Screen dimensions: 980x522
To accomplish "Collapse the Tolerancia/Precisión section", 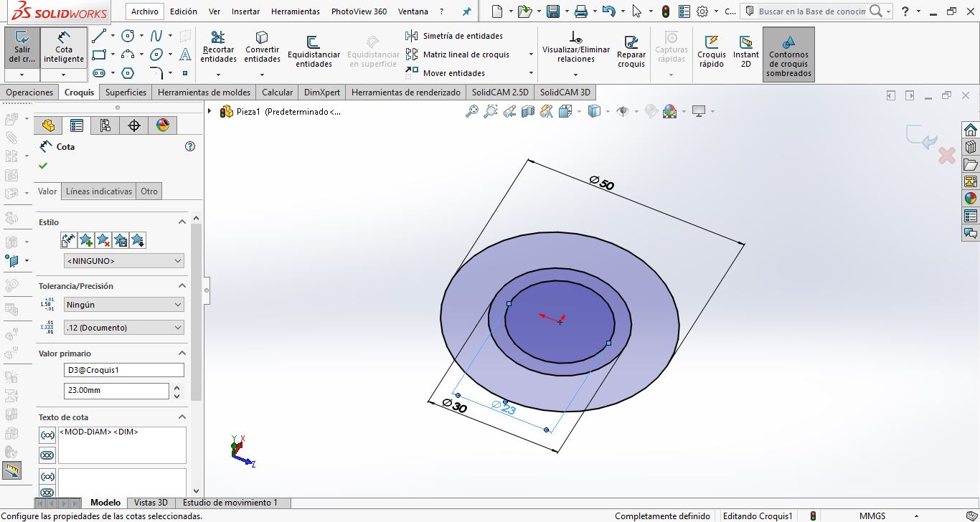I will coord(182,286).
